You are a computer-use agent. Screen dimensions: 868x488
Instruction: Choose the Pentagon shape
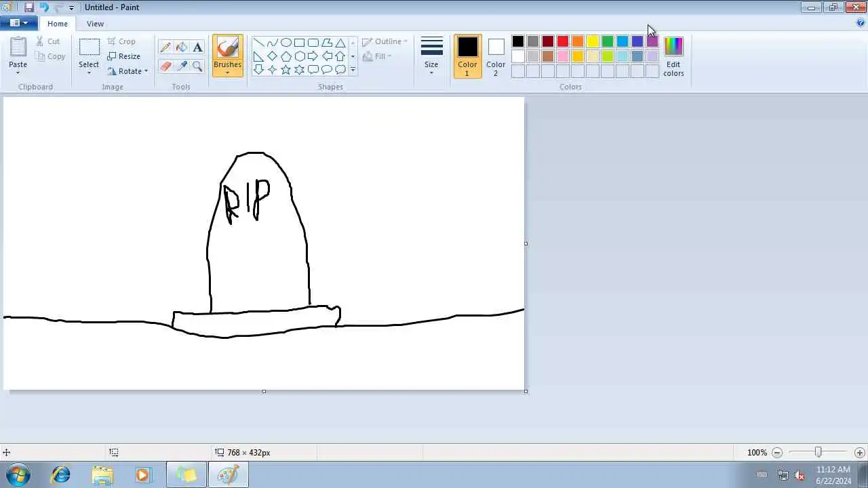[x=285, y=56]
